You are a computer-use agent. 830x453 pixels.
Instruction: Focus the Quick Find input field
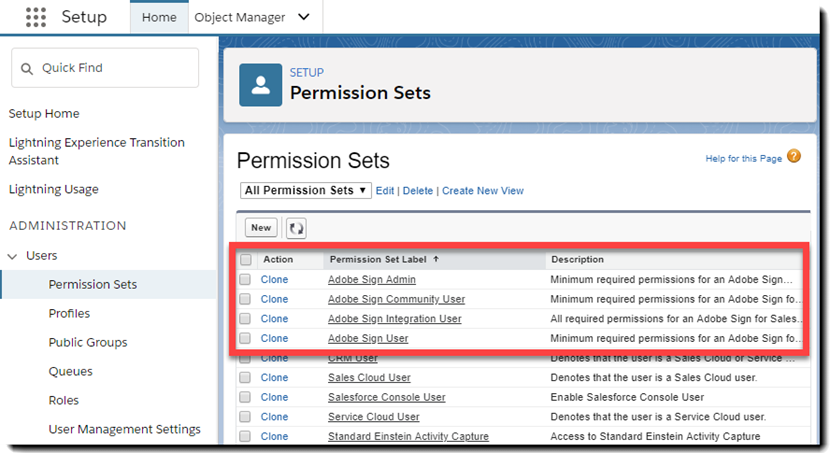pyautogui.click(x=115, y=68)
